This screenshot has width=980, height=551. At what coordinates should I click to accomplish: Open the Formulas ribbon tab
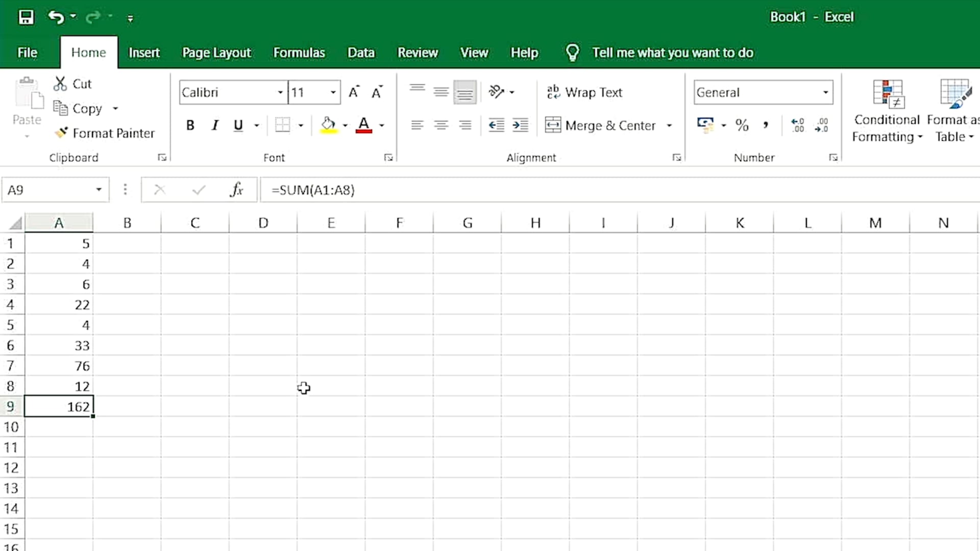point(299,53)
